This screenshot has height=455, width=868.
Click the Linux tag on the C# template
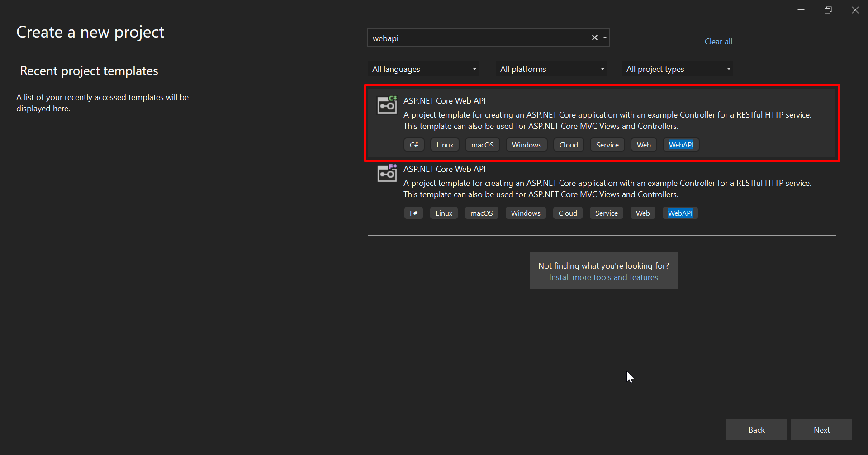(445, 144)
